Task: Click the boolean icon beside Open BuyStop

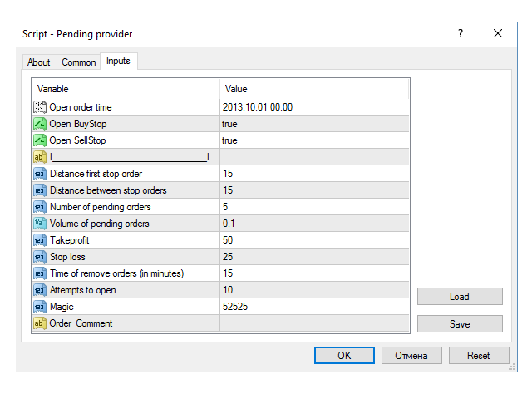Action: [x=40, y=124]
